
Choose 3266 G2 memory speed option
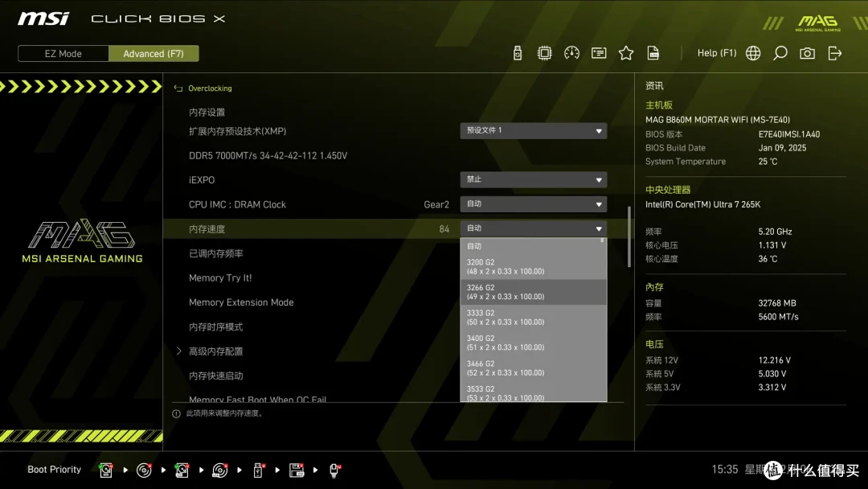pos(533,292)
